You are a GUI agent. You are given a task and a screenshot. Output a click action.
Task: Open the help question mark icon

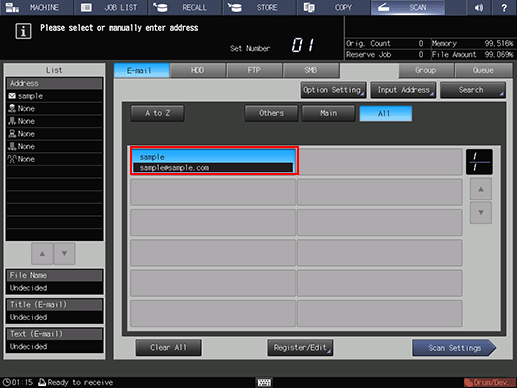[x=504, y=7]
